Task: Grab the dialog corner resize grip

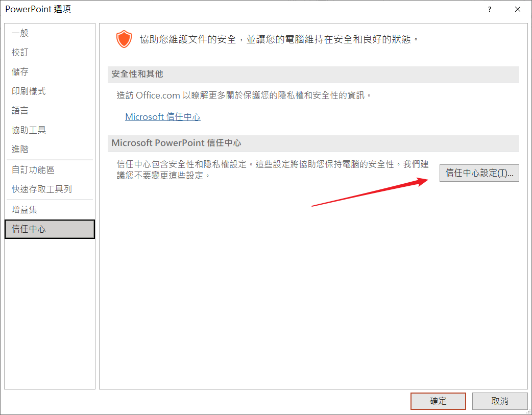Action: [x=528, y=411]
